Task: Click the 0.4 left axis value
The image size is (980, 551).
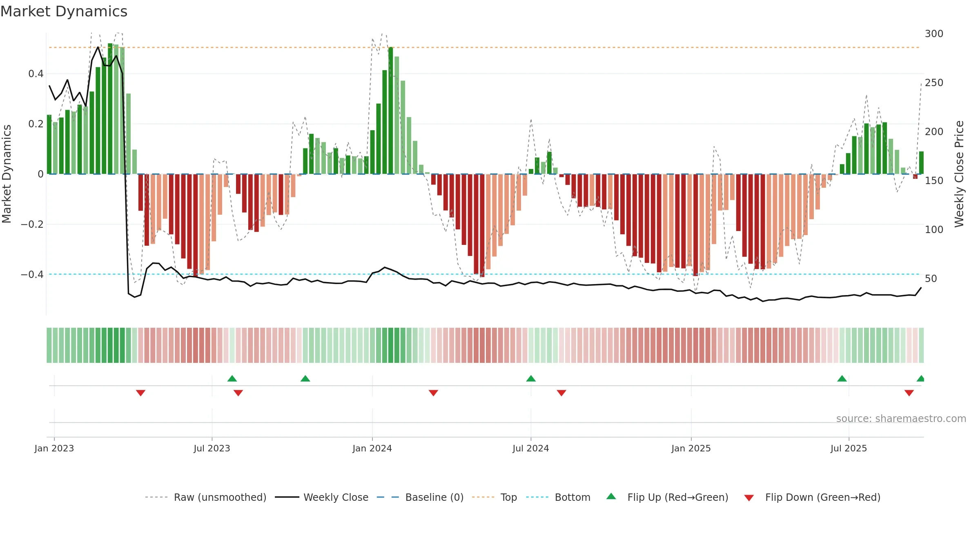Action: (36, 74)
